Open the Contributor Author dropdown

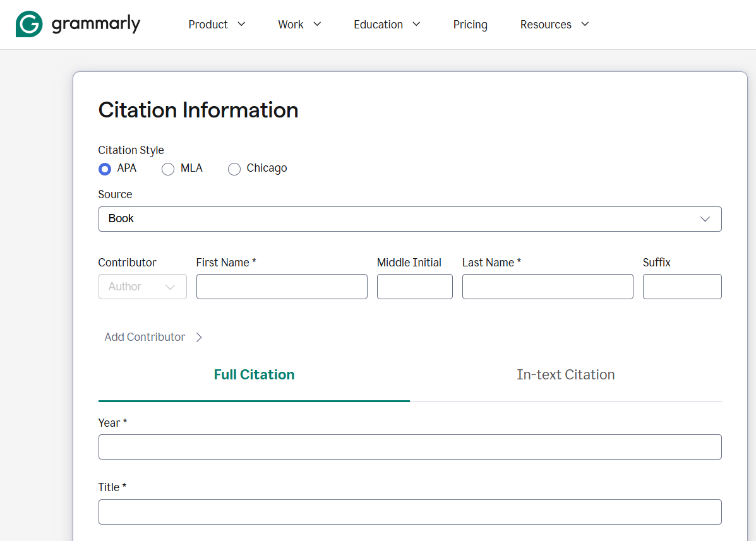click(x=142, y=287)
